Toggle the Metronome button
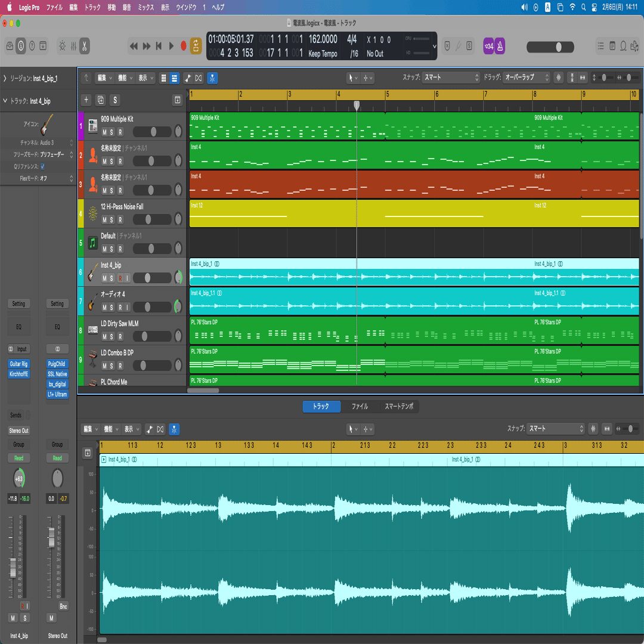 [x=500, y=46]
